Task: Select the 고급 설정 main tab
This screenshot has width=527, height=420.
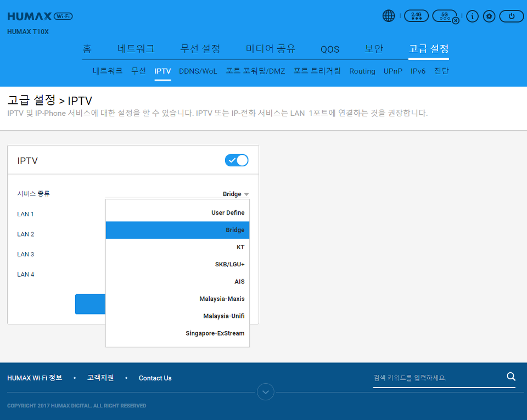Action: coord(429,49)
